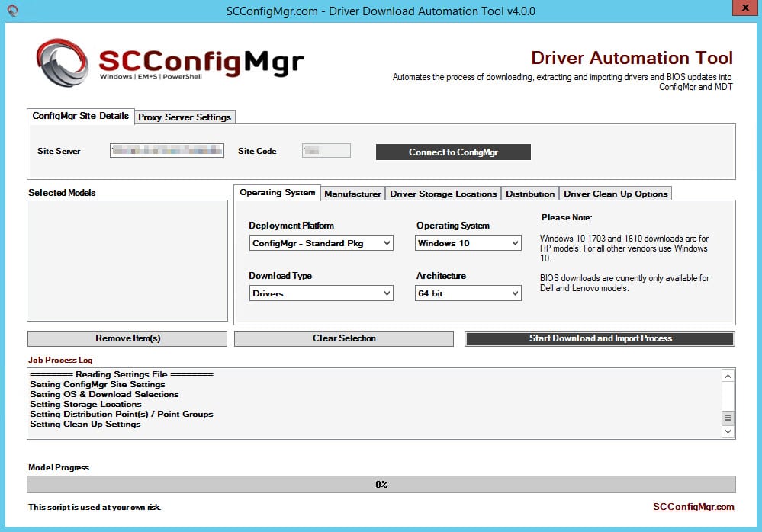
Task: Click 'Setting Clean Up Settings' log line
Action: [85, 425]
